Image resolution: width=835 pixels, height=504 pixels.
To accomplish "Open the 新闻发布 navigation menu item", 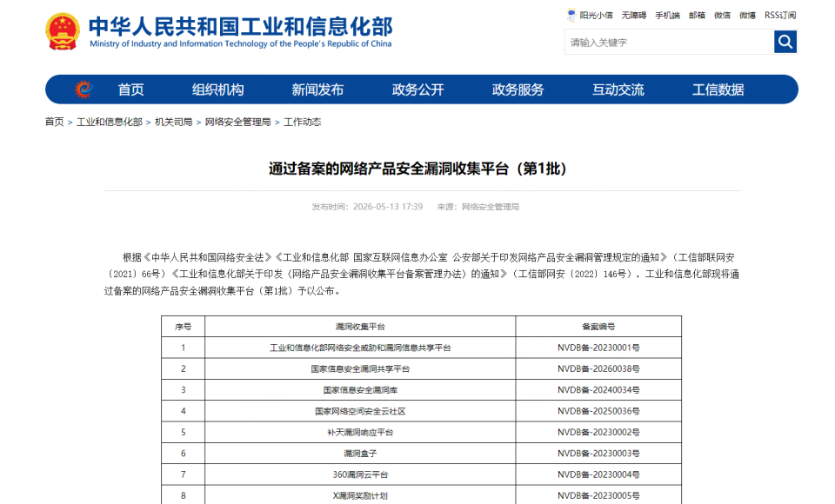I will pos(318,90).
